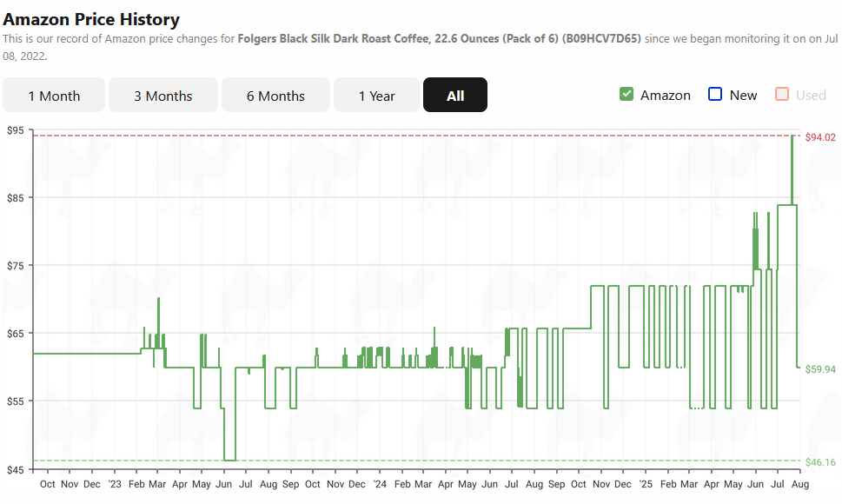Select the 1 Month range tab
842x504 pixels.
coord(54,95)
